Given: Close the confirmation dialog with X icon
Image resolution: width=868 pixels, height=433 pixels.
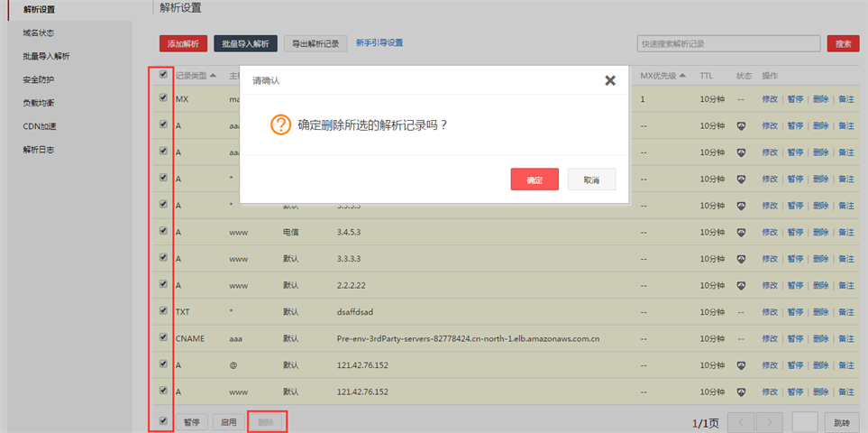Looking at the screenshot, I should coord(610,80).
